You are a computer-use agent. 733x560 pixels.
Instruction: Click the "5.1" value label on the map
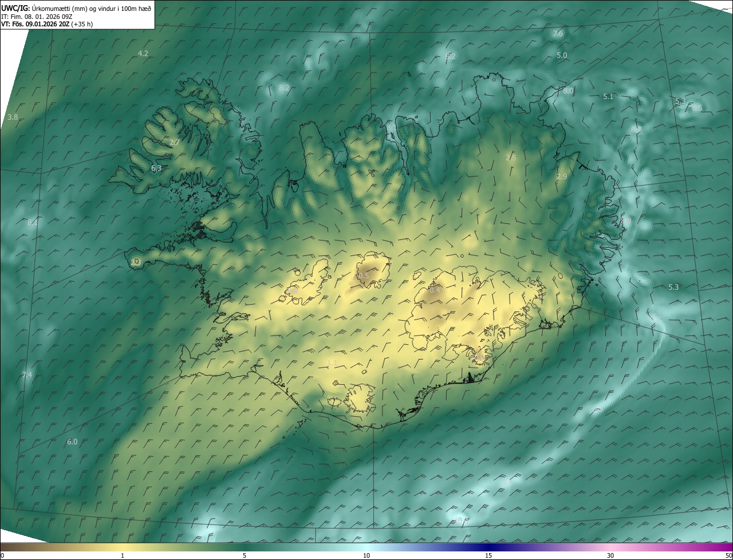(x=608, y=97)
